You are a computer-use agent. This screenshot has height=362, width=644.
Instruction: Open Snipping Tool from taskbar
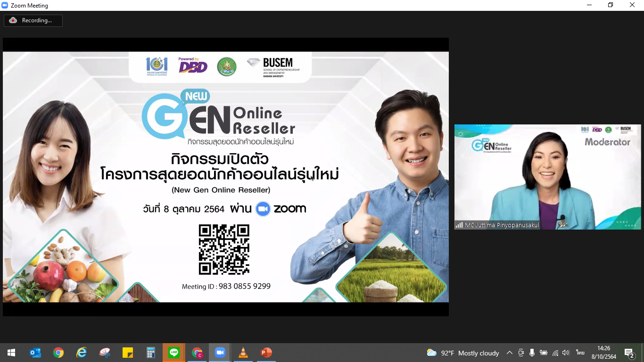coord(105,353)
